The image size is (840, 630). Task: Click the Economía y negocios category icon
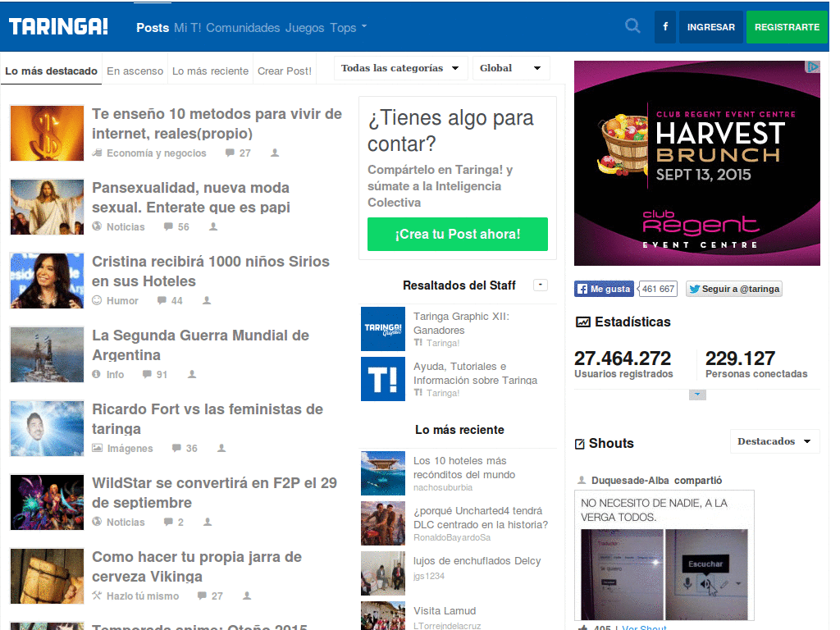[97, 153]
